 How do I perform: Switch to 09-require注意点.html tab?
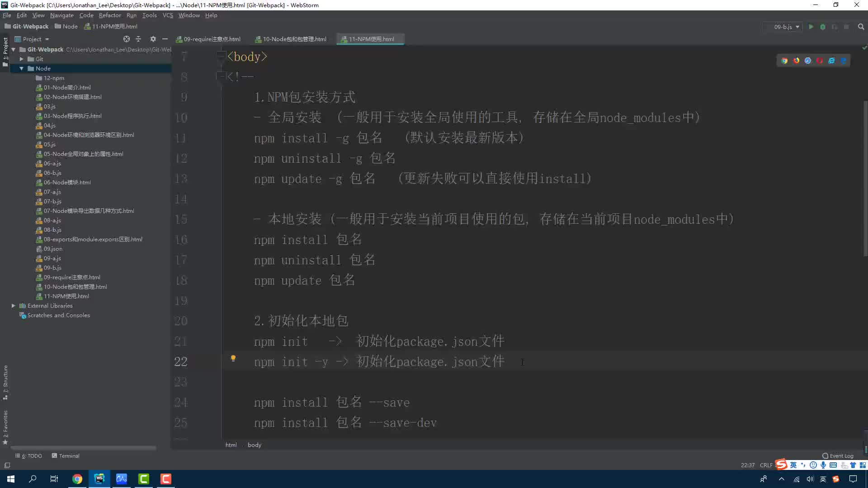209,39
